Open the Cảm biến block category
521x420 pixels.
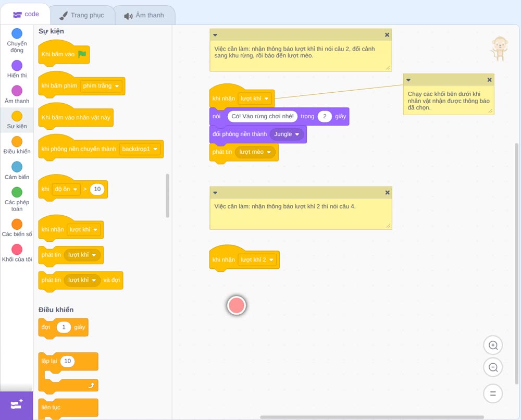17,170
